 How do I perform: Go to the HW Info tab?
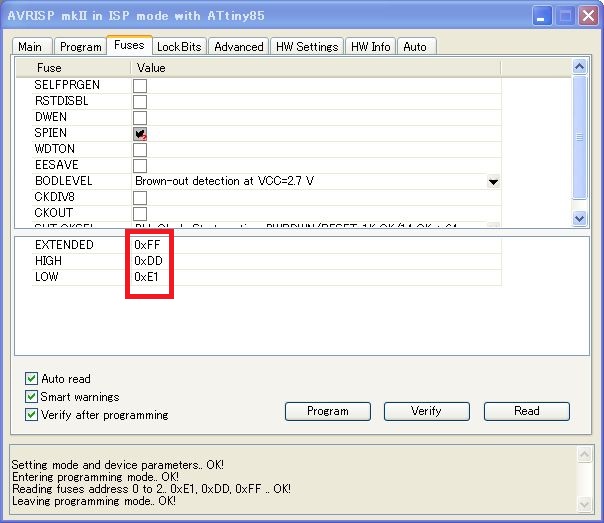(x=371, y=47)
